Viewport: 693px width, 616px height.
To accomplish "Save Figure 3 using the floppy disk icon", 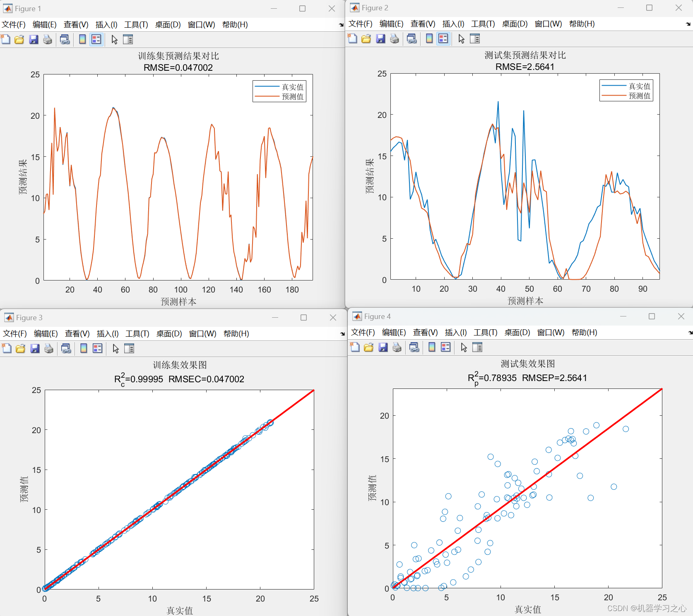I will pos(35,348).
